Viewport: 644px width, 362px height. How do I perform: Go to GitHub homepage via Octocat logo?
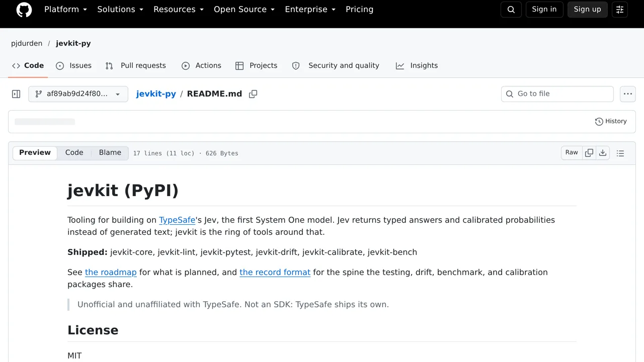24,10
